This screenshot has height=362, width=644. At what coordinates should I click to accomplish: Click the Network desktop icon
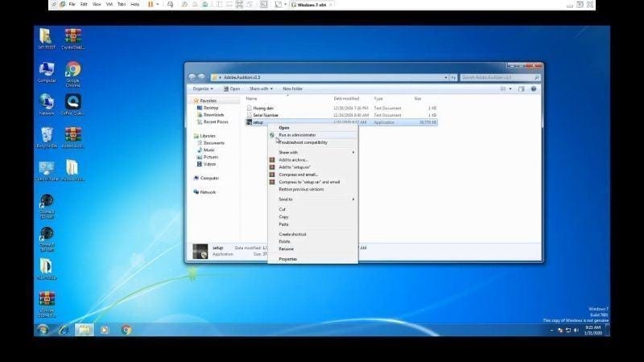tap(47, 104)
